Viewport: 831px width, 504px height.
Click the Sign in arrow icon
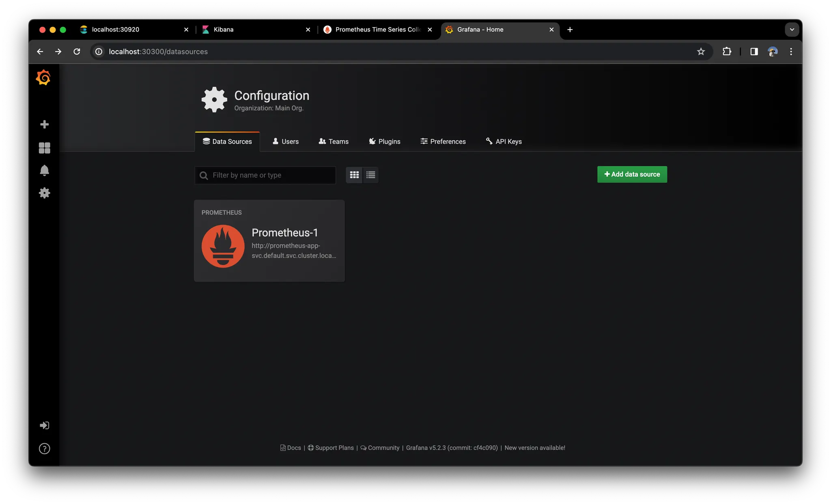point(45,425)
